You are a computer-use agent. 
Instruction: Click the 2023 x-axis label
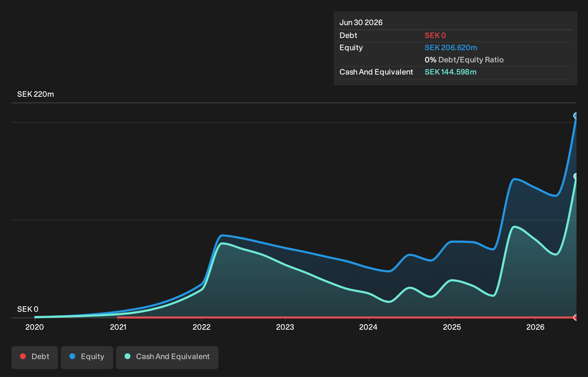(x=285, y=327)
